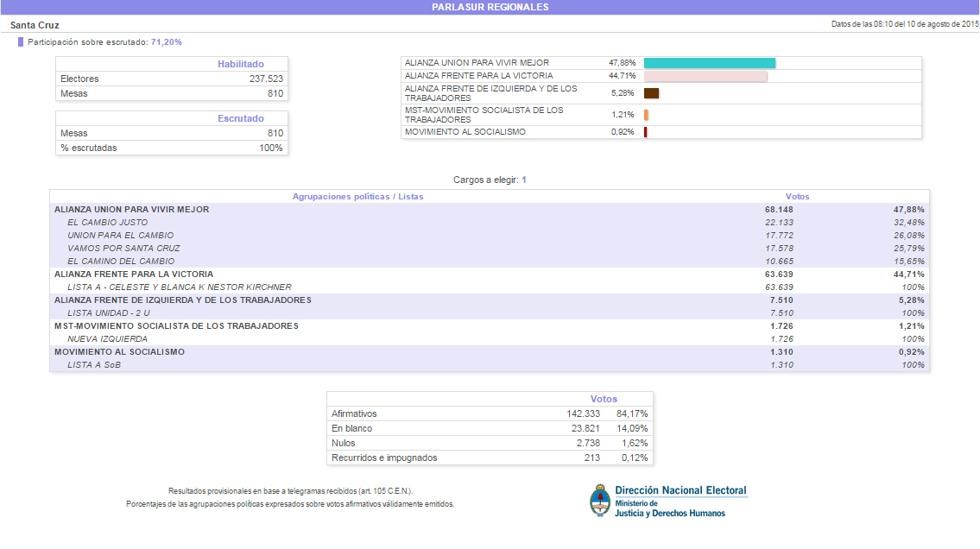Click the Afirmativos count 142.333
The image size is (980, 549).
coord(583,413)
